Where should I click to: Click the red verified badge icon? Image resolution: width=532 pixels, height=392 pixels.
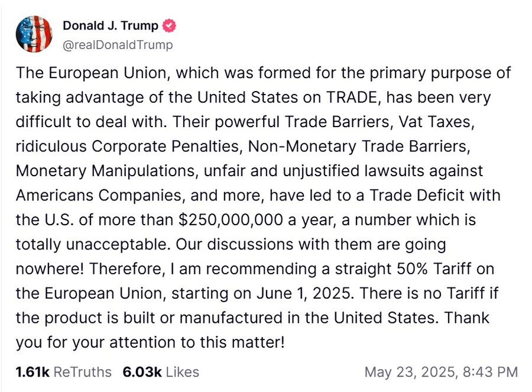[x=169, y=26]
